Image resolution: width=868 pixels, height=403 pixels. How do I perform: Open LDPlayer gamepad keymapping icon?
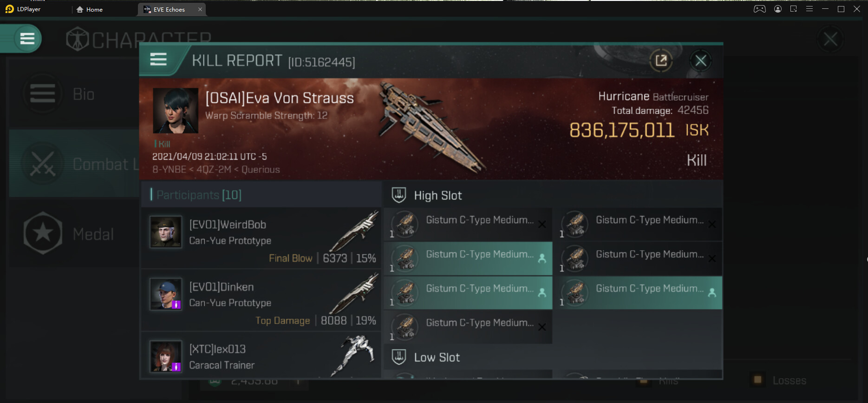point(759,9)
